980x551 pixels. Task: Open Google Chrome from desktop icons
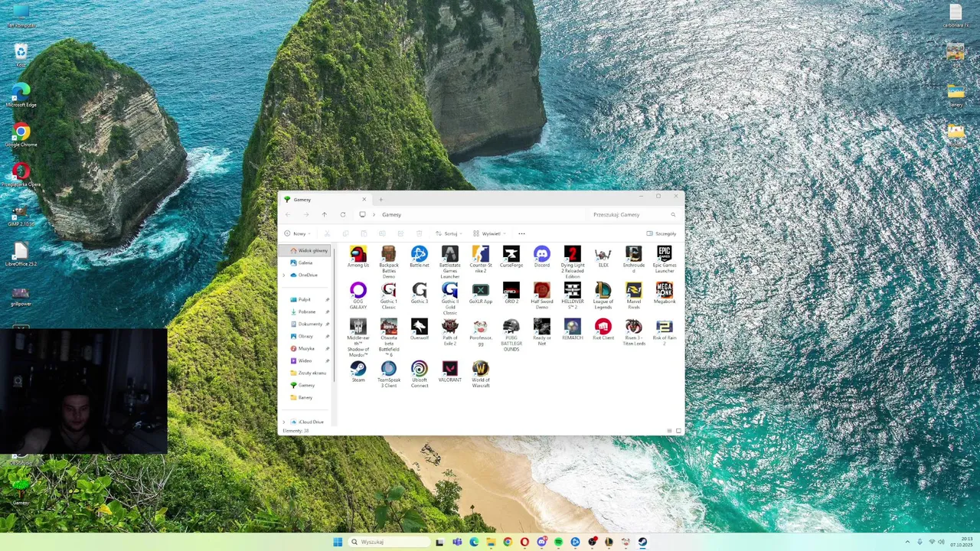tap(21, 134)
